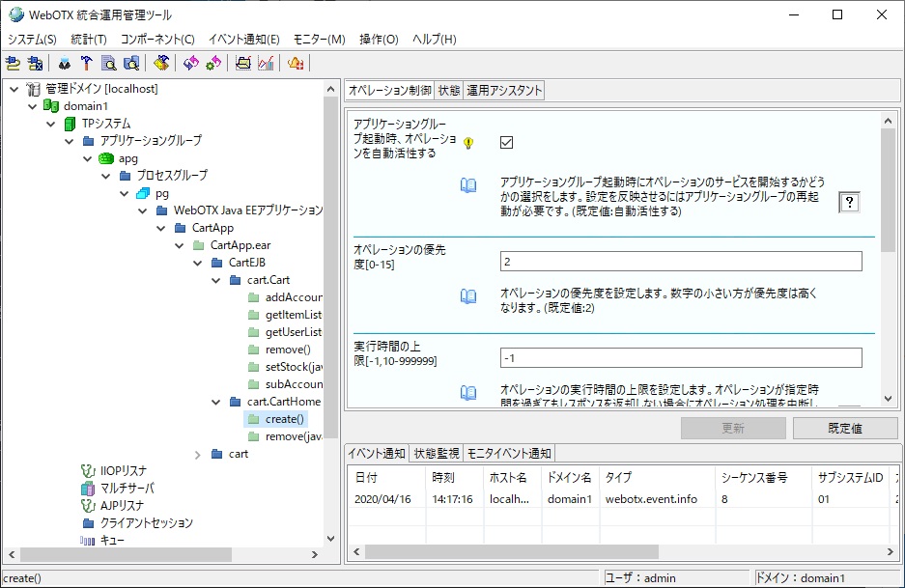Viewport: 905px width, 588px height.
Task: Collapse the cart.CartHome tree node
Action: (215, 402)
